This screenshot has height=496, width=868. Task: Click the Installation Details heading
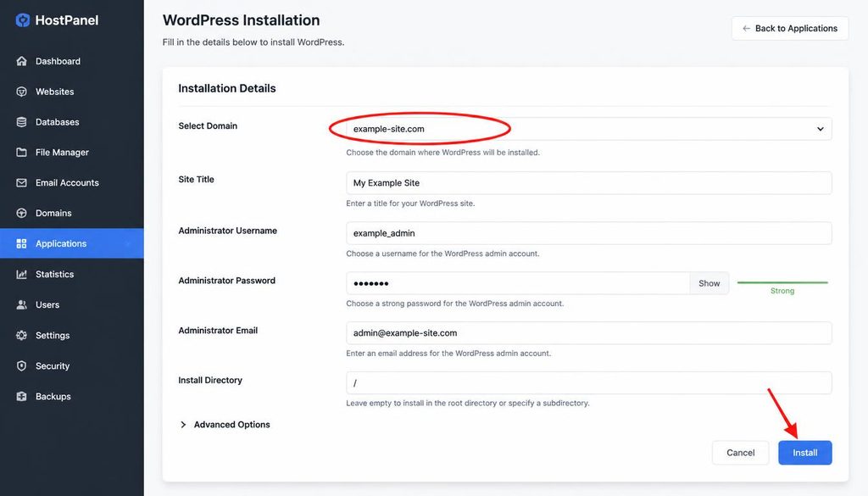(x=227, y=88)
